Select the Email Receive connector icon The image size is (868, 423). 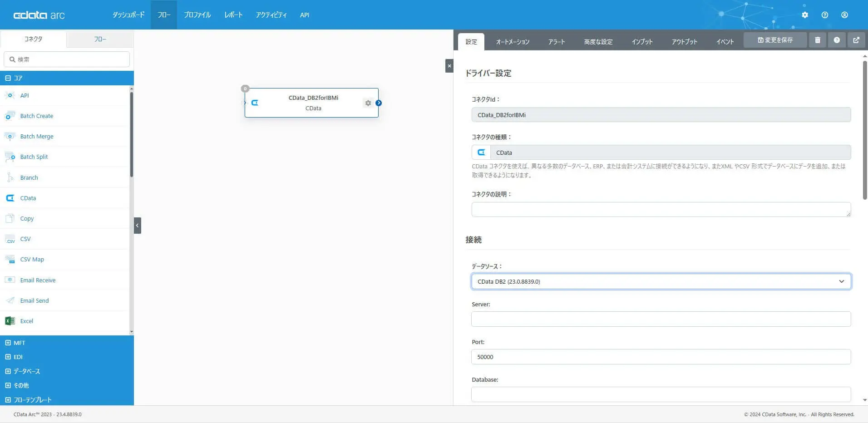[x=10, y=280]
